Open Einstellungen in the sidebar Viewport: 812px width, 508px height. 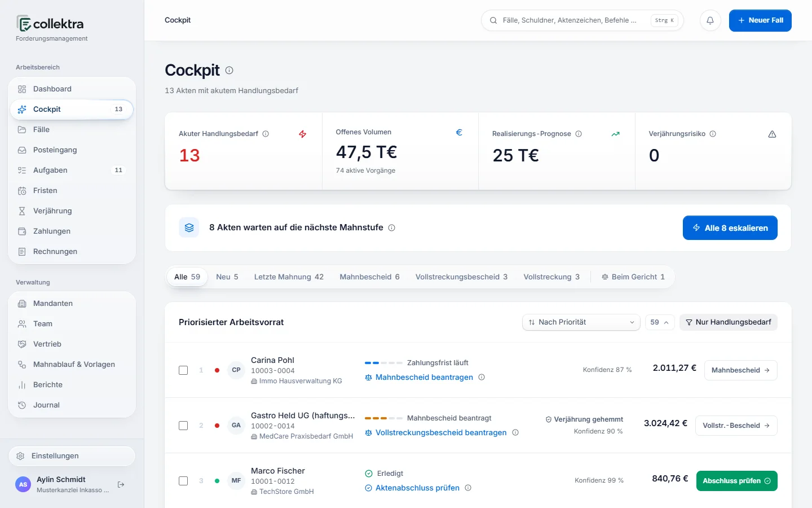[x=72, y=456]
